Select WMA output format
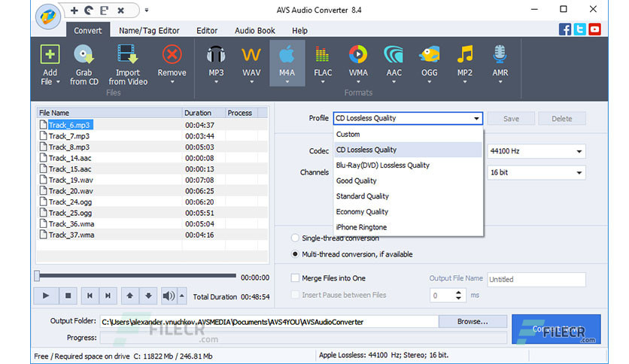629x364 pixels. (x=358, y=63)
